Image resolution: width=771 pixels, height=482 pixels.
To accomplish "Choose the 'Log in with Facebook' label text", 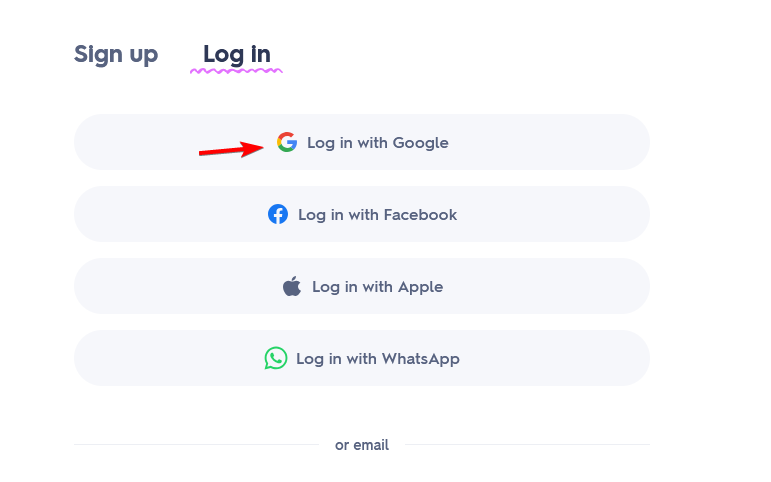I will 378,215.
